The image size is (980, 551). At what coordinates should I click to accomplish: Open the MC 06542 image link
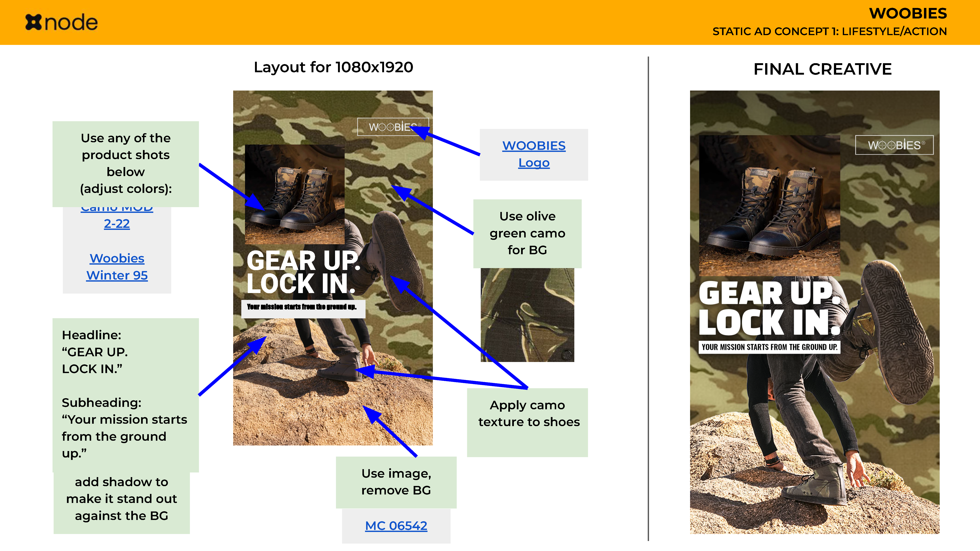[x=396, y=526]
